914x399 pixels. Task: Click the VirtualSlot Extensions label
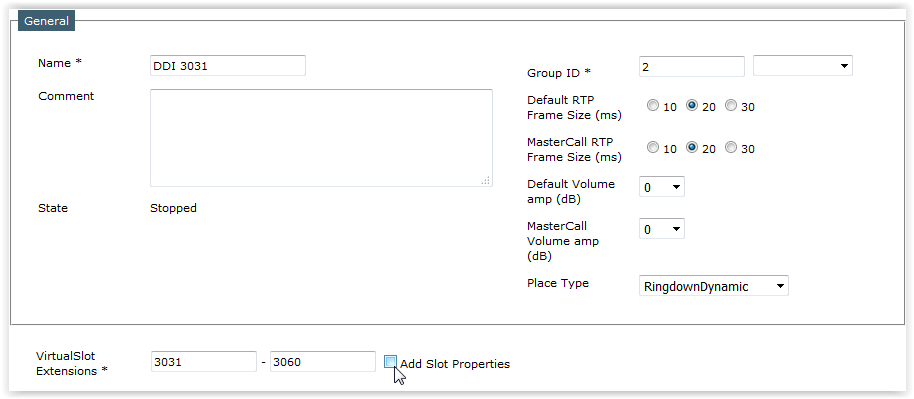point(72,363)
